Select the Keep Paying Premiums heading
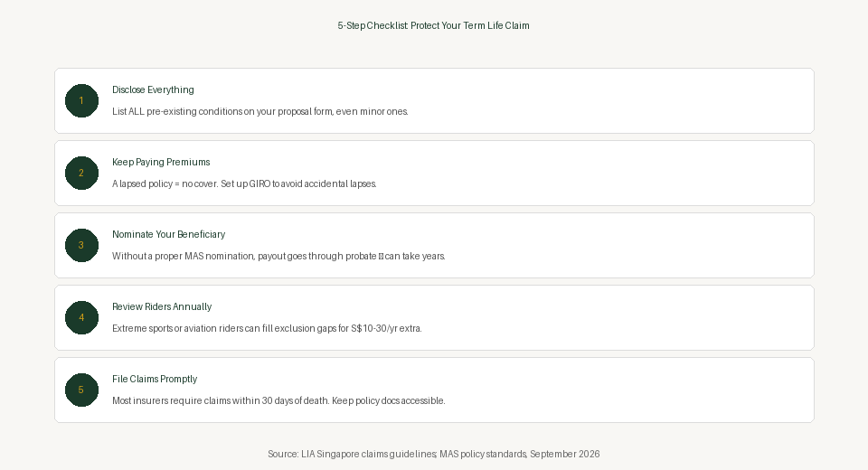 tap(161, 162)
